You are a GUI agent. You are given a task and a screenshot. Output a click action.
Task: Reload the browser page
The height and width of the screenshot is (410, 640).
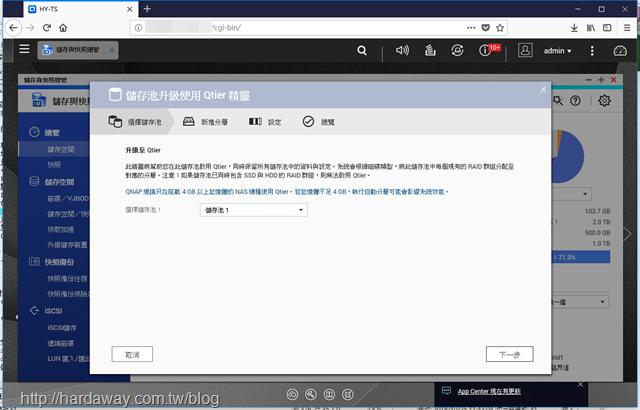tap(47, 28)
